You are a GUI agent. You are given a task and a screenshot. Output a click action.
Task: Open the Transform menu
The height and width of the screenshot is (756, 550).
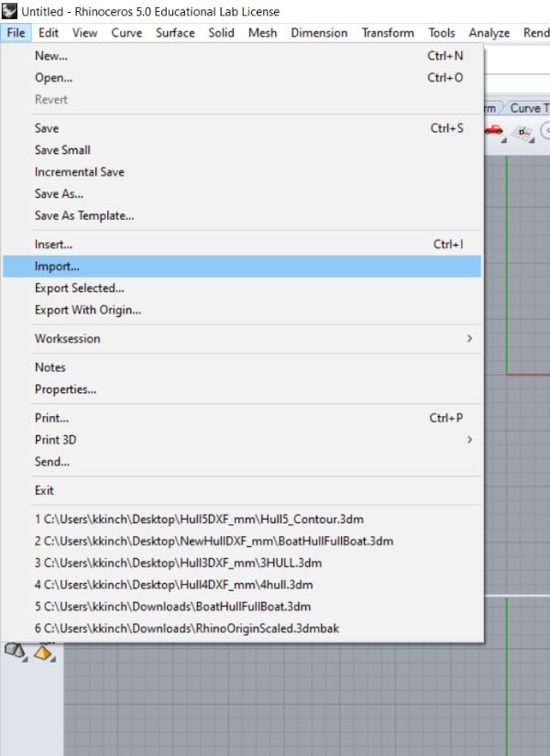(x=388, y=33)
